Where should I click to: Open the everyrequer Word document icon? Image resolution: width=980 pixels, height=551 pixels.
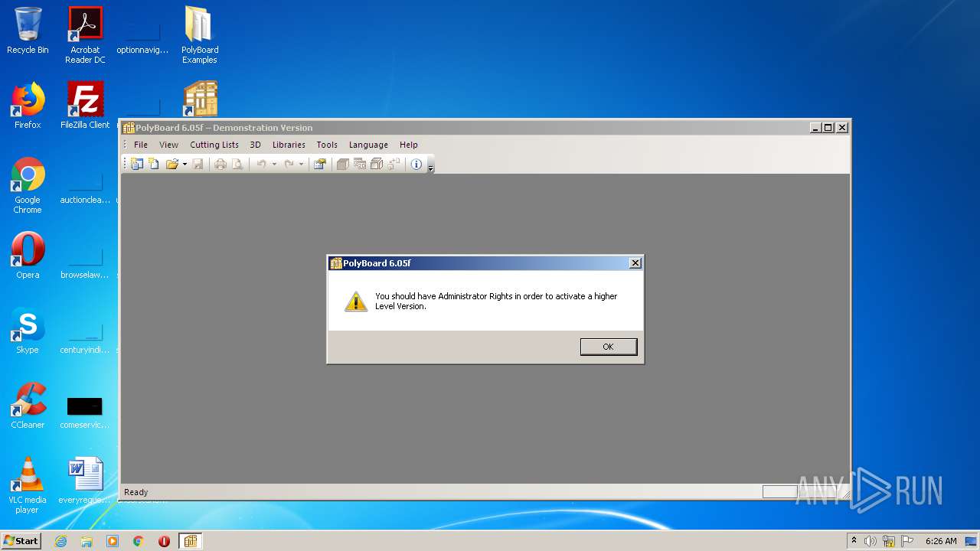pyautogui.click(x=85, y=481)
